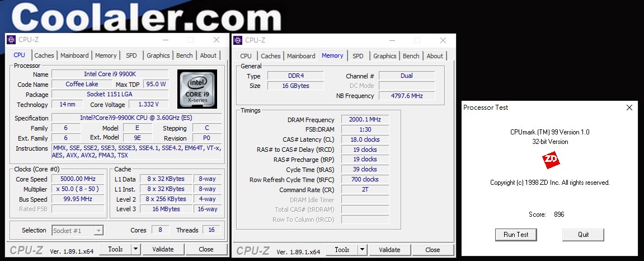Click the Package value Socket 1151 LGA
The width and height of the screenshot is (644, 261).
(x=110, y=95)
